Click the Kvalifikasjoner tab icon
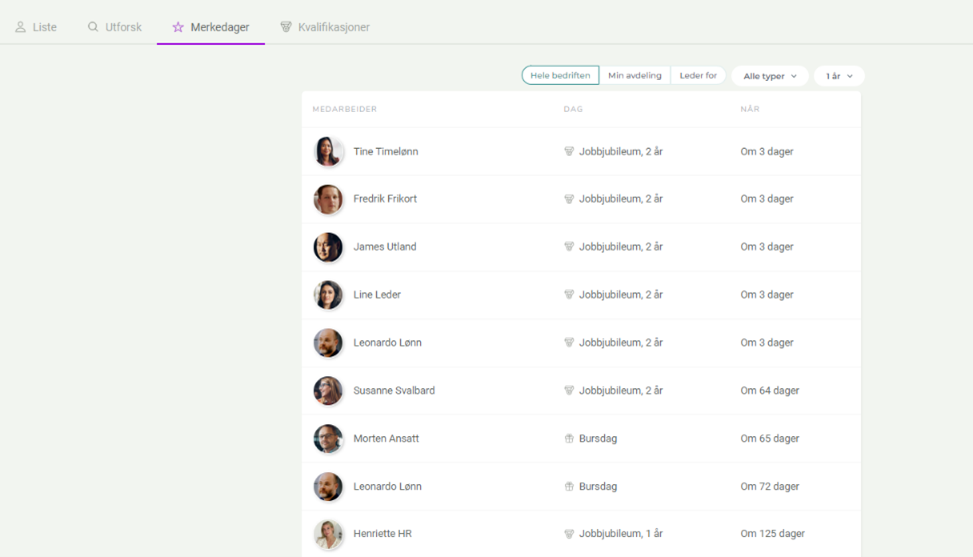 286,27
